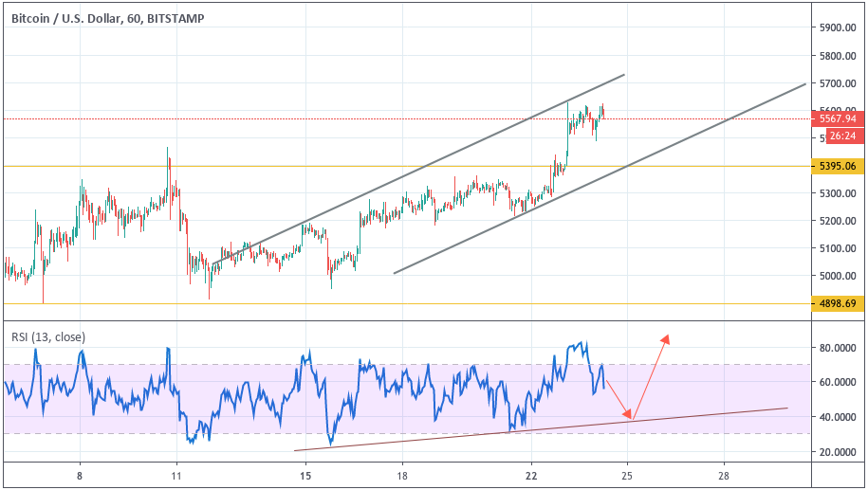Click the downward red arrow in RSI pane

pyautogui.click(x=619, y=399)
